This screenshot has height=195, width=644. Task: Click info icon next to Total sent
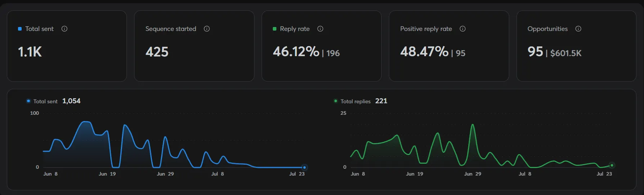(65, 29)
